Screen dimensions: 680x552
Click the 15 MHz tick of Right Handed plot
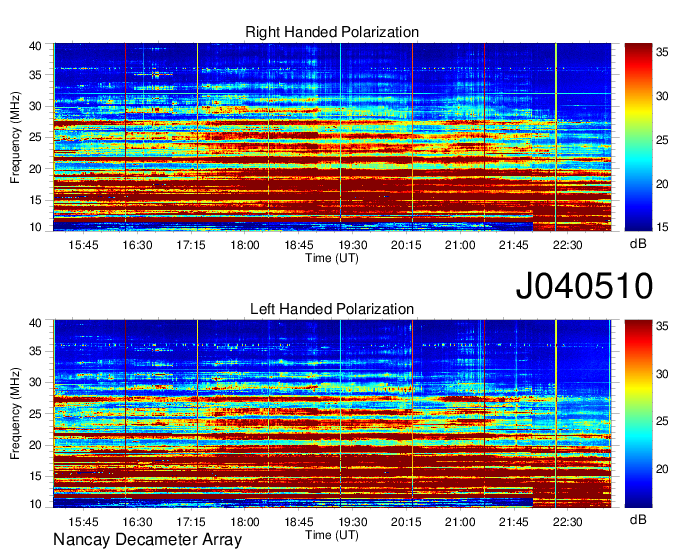click(35, 200)
